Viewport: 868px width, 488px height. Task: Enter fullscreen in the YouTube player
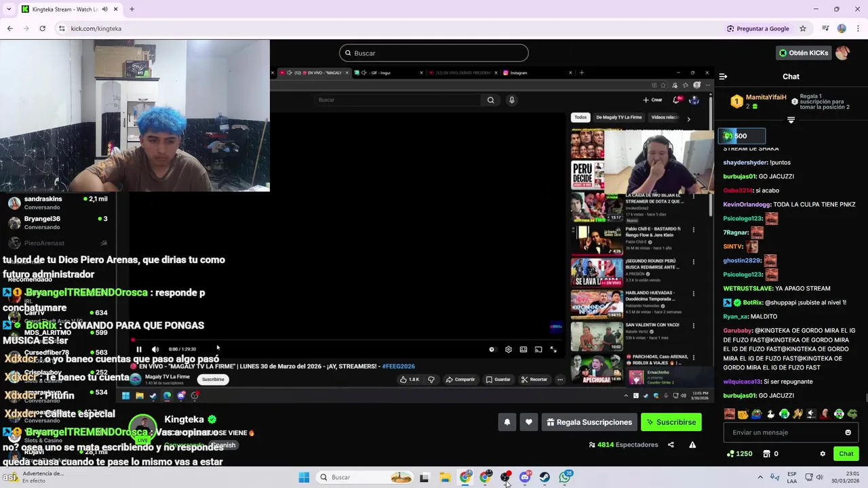coord(553,349)
